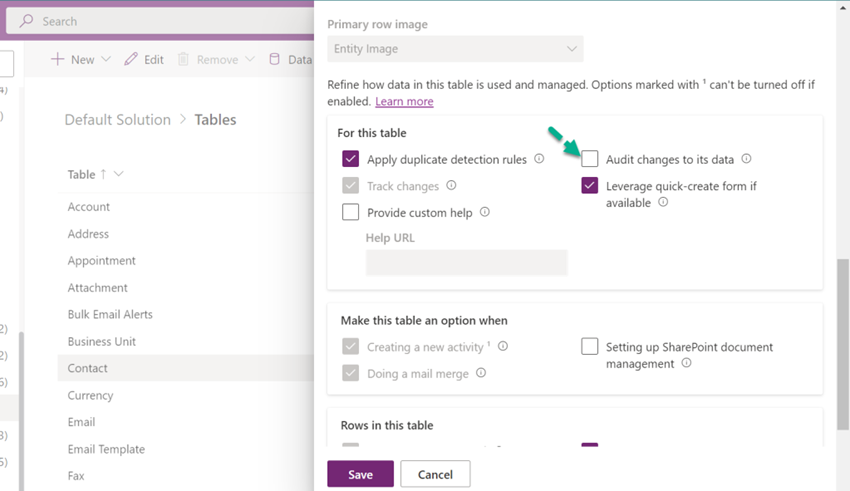Click the Remove trash can icon
Screen dimensions: 850x491
(183, 59)
